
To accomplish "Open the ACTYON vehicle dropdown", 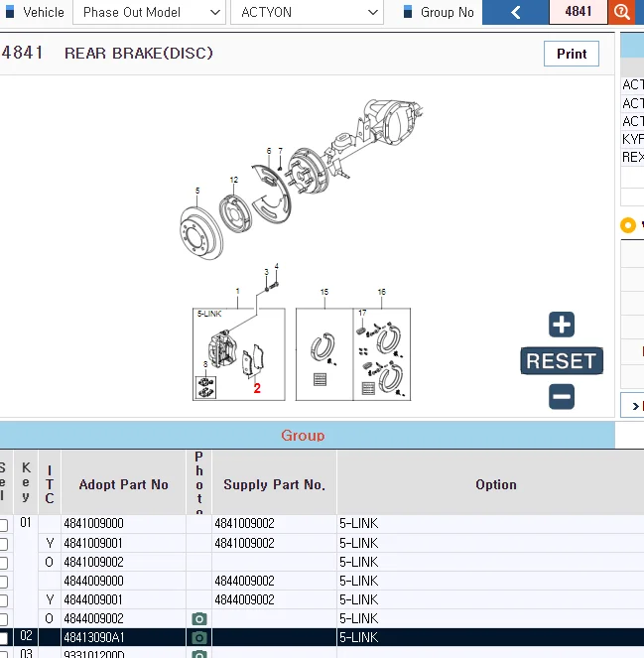I will [x=307, y=12].
